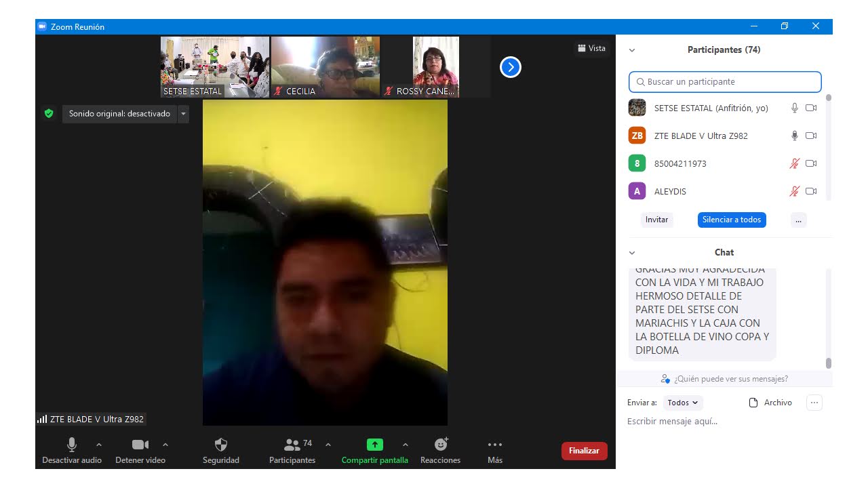This screenshot has width=868, height=488.
Task: Click the ZB avatar of ZTE BLADE participant
Action: 637,136
